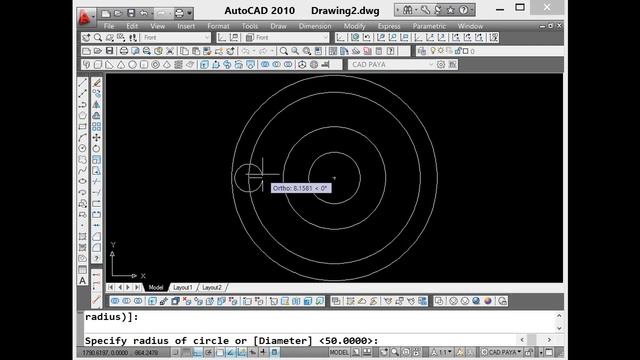Select the Arc draw tool

(82, 138)
